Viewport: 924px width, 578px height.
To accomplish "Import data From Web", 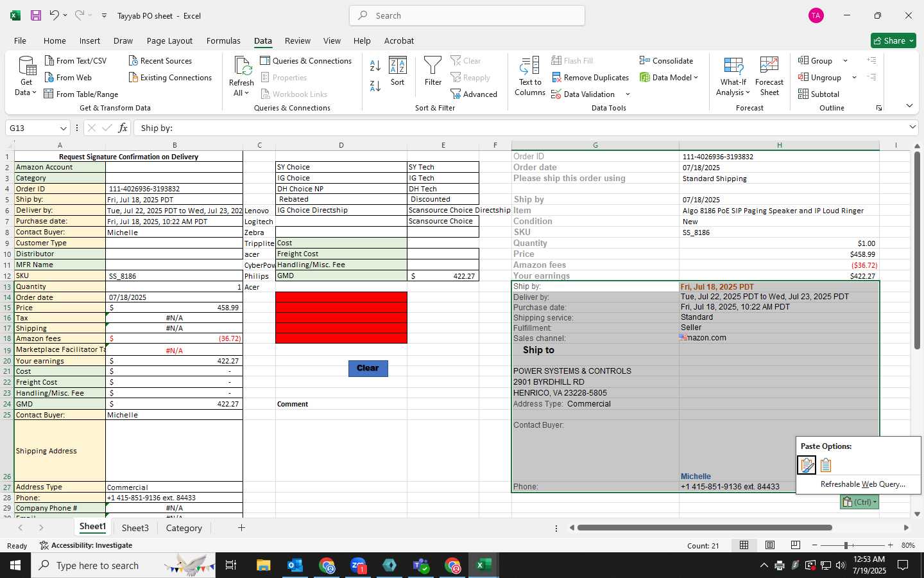I will pos(68,77).
